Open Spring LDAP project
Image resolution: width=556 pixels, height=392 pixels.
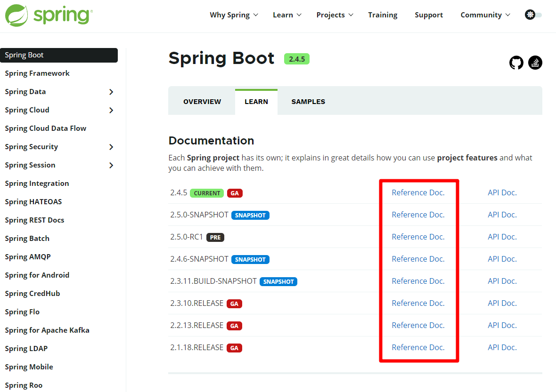pos(26,349)
